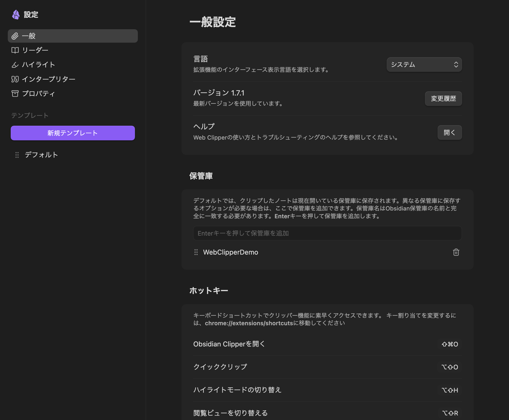509x420 pixels.
Task: Click the バージョン 1.7.1 text
Action: [x=219, y=93]
